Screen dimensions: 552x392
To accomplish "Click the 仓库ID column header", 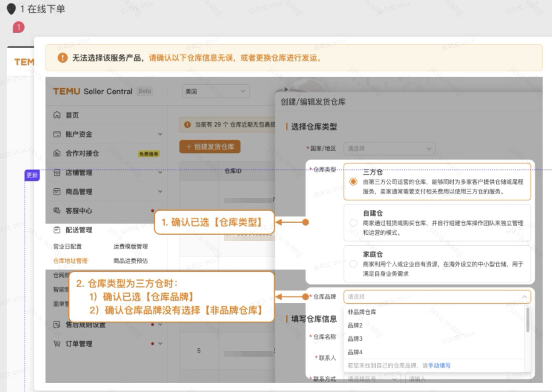I will point(233,171).
